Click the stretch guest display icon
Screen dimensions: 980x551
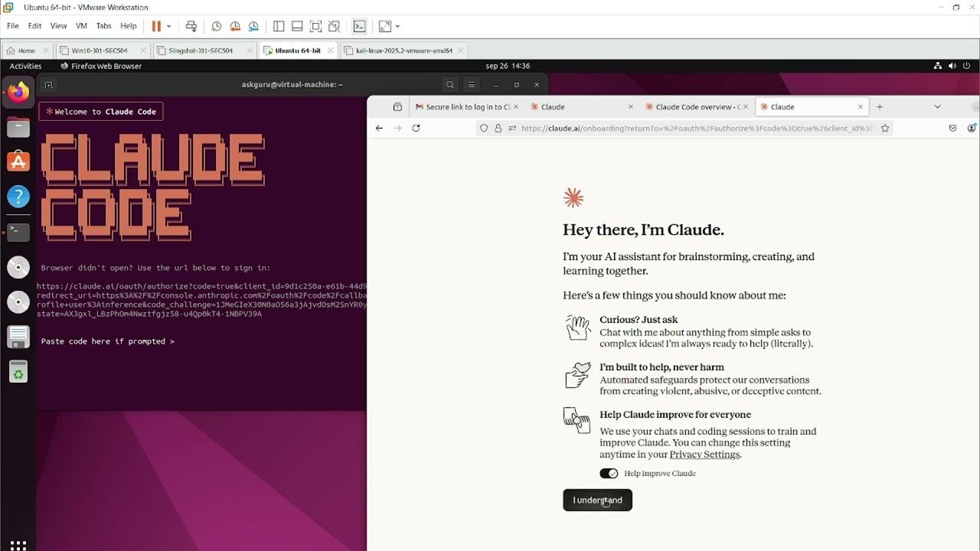click(384, 26)
